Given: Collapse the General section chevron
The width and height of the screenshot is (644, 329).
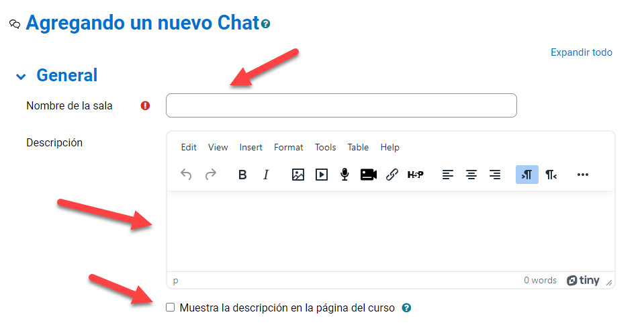Looking at the screenshot, I should [21, 77].
